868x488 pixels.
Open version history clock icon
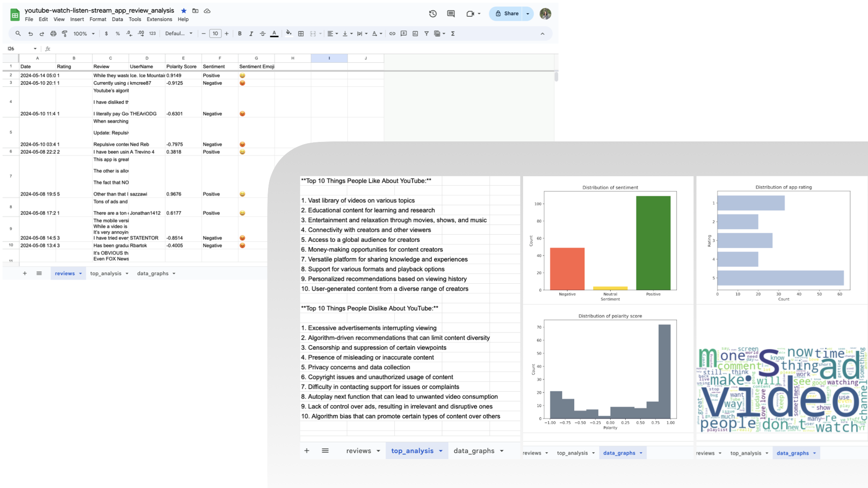pos(433,14)
